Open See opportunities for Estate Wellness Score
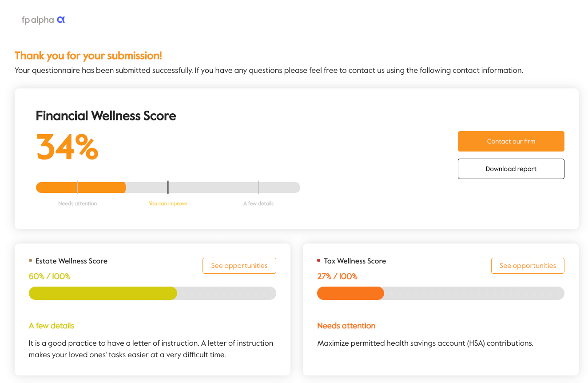The width and height of the screenshot is (588, 383). click(x=239, y=265)
